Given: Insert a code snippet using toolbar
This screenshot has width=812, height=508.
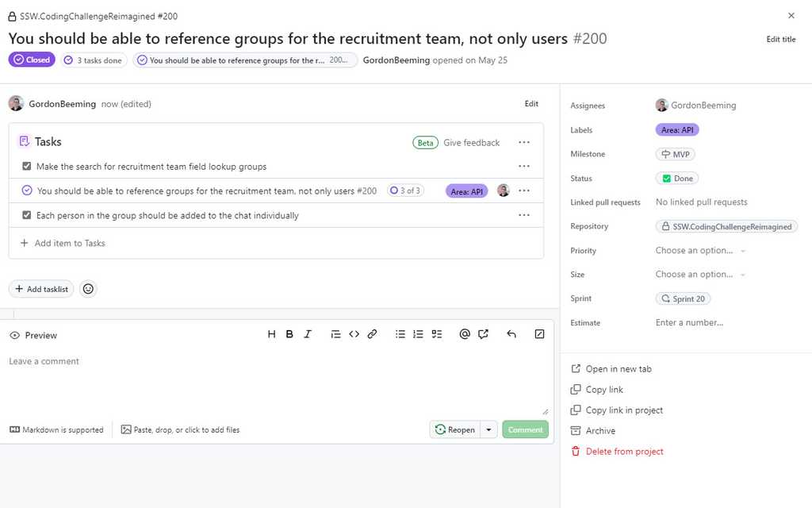Looking at the screenshot, I should pyautogui.click(x=354, y=334).
